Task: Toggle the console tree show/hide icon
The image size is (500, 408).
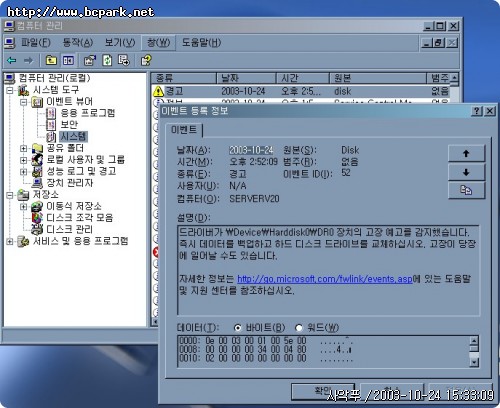Action: click(68, 60)
